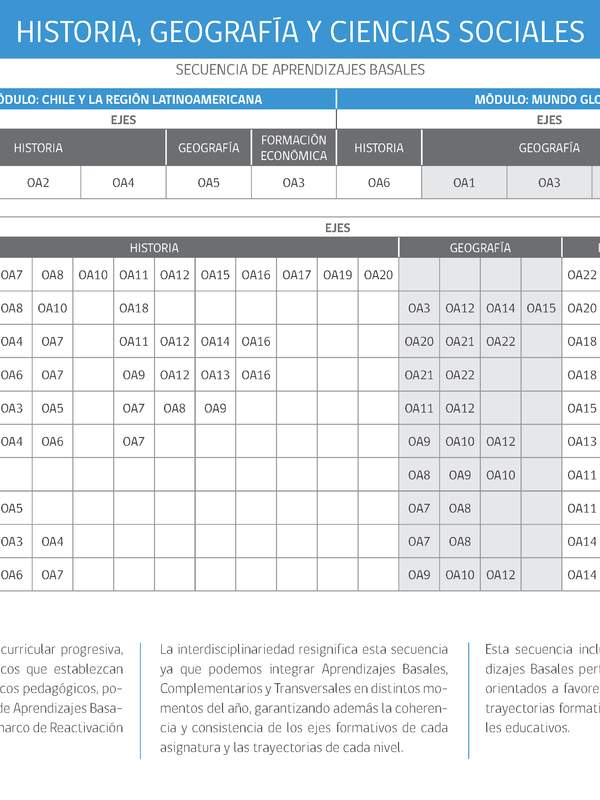Viewport: 600px width, 800px height.
Task: Click OA14 in the row starting OA3, OA4
Action: 582,541
